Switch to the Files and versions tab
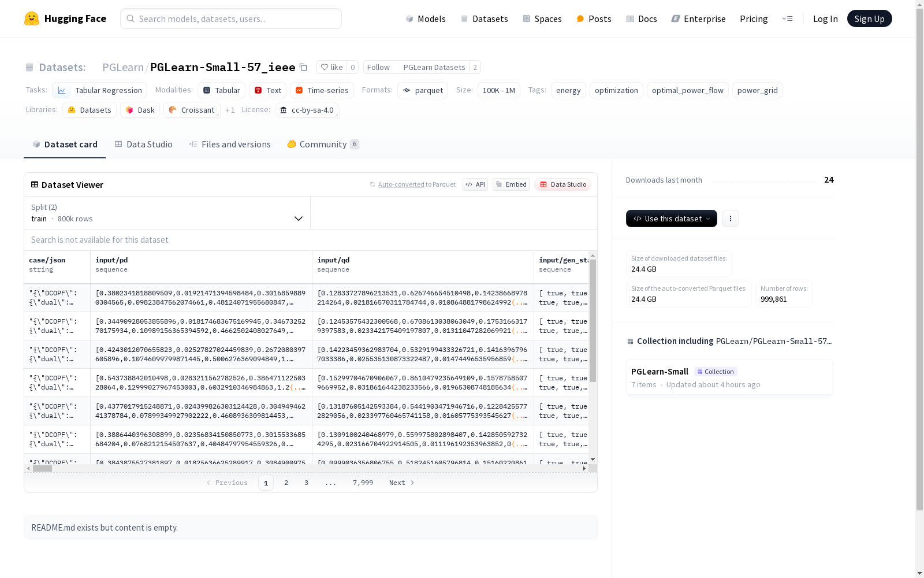This screenshot has width=924, height=578. (x=230, y=144)
